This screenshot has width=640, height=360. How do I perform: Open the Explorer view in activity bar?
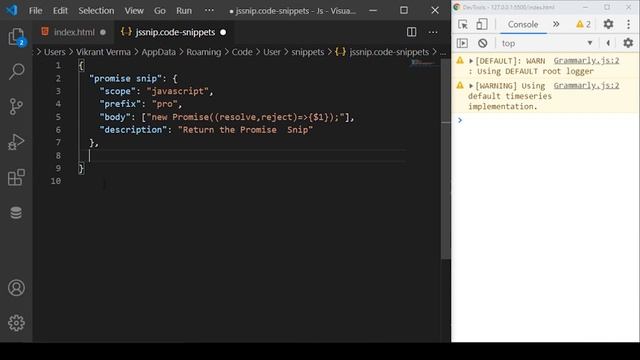pyautogui.click(x=16, y=37)
